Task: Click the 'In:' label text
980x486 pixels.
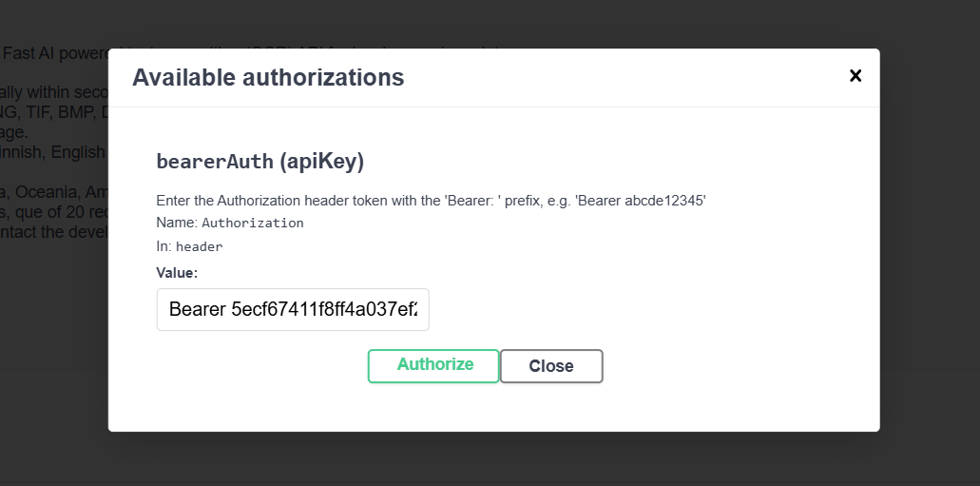Action: click(x=163, y=246)
